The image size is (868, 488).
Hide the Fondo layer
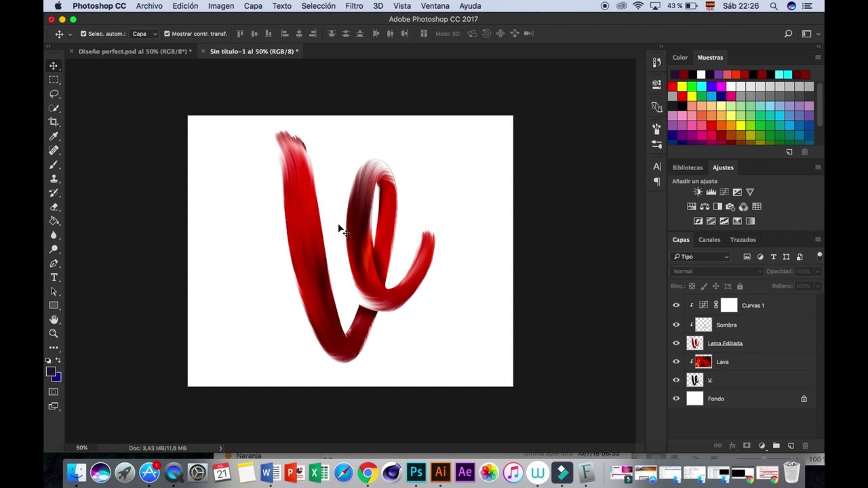pyautogui.click(x=676, y=399)
